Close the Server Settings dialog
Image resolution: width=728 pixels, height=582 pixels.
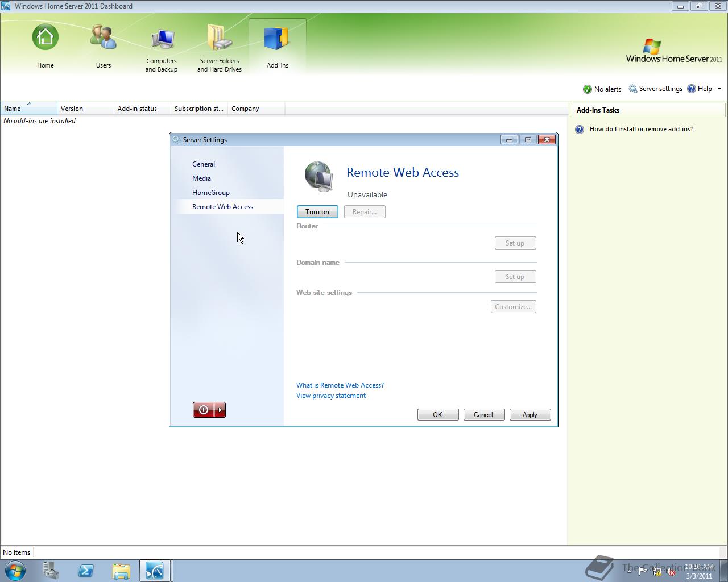click(x=547, y=140)
